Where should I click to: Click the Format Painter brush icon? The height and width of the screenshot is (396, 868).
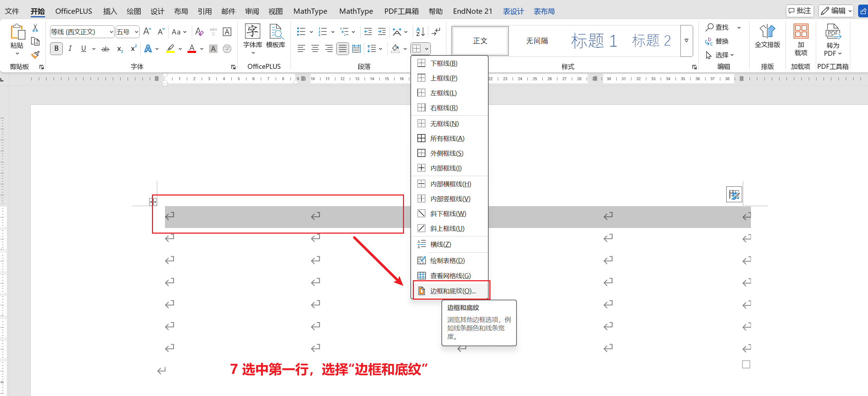click(x=35, y=55)
